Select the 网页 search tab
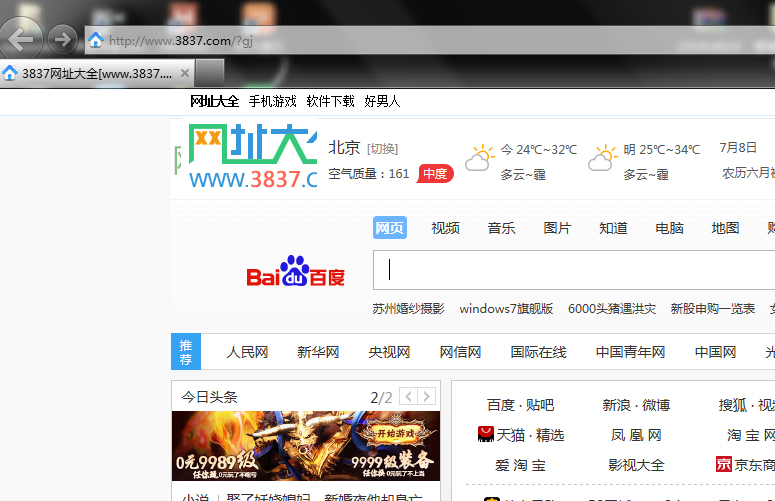The height and width of the screenshot is (501, 775). coord(390,228)
